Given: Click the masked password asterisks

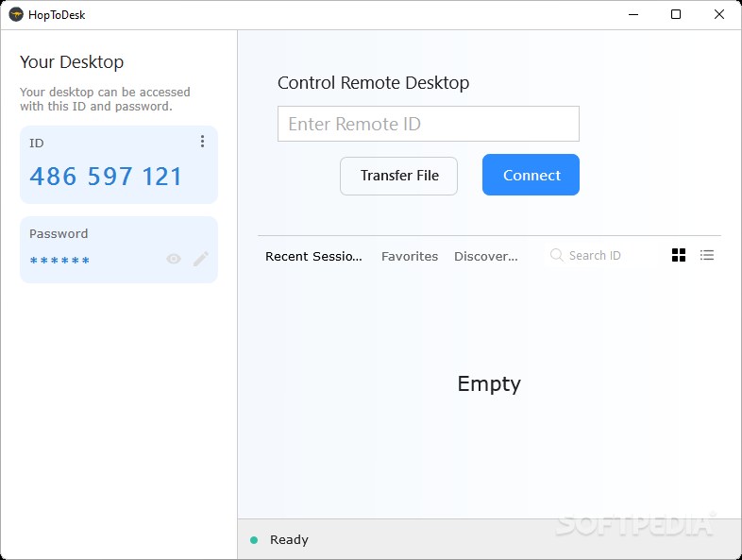Looking at the screenshot, I should (59, 261).
